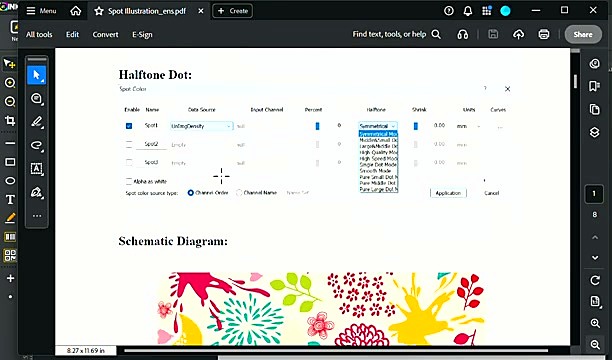Open the Layers panel icon
Image resolution: width=612 pixels, height=360 pixels.
(x=594, y=132)
